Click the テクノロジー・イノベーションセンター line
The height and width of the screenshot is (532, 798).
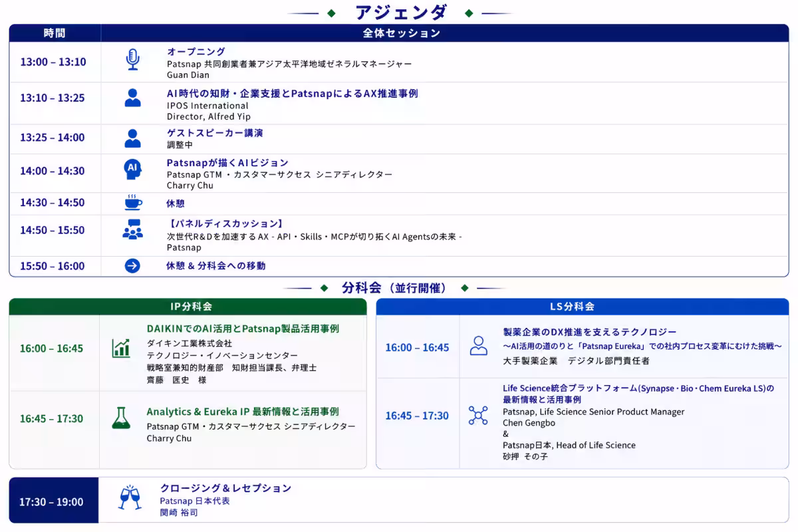[x=223, y=356]
